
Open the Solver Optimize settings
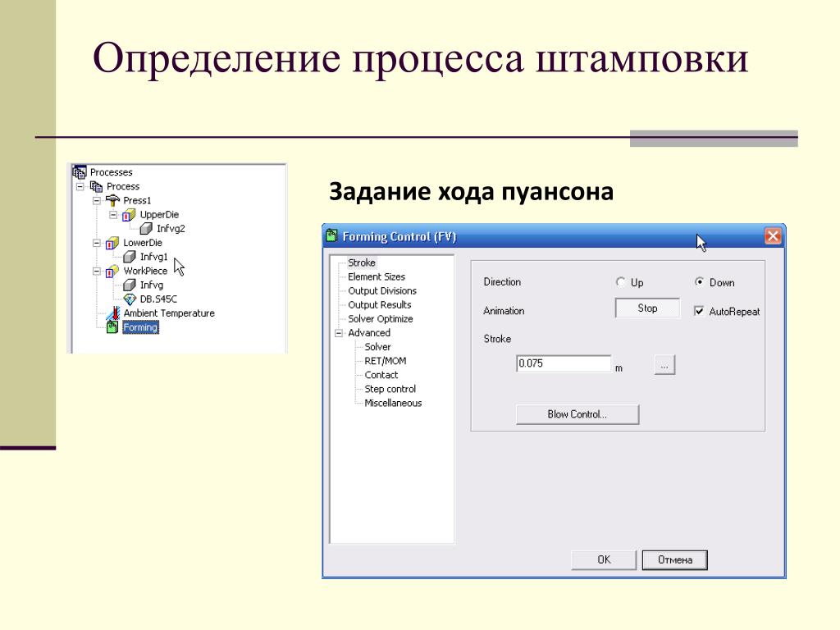point(381,319)
